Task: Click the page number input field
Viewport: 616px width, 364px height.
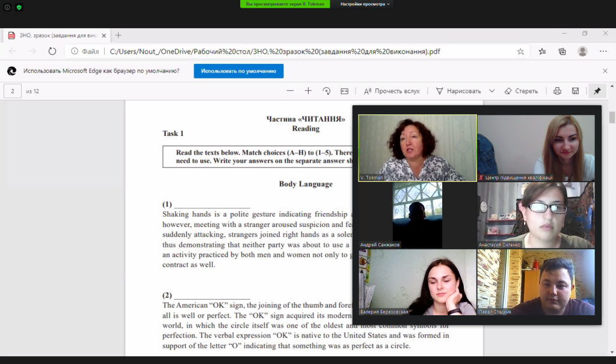Action: coord(13,91)
